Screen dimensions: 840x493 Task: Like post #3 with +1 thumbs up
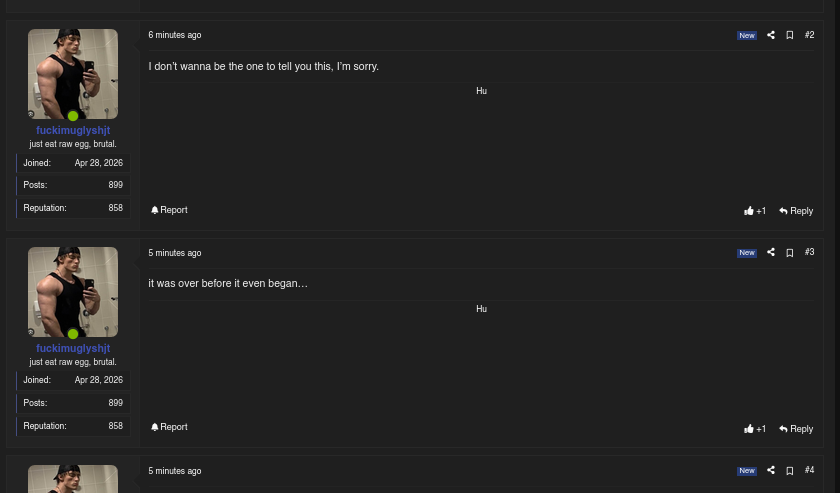755,429
